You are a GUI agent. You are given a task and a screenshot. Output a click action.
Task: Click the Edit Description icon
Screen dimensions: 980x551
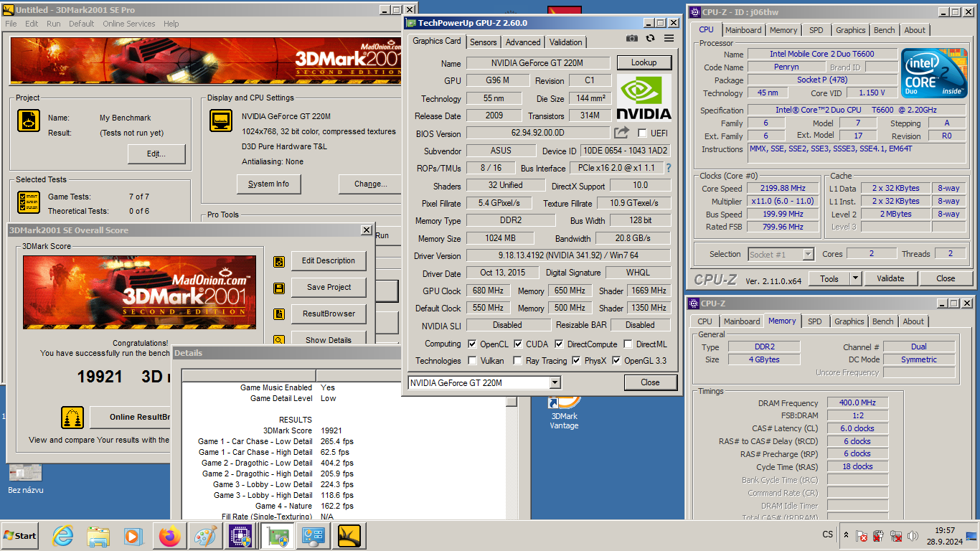pos(279,261)
